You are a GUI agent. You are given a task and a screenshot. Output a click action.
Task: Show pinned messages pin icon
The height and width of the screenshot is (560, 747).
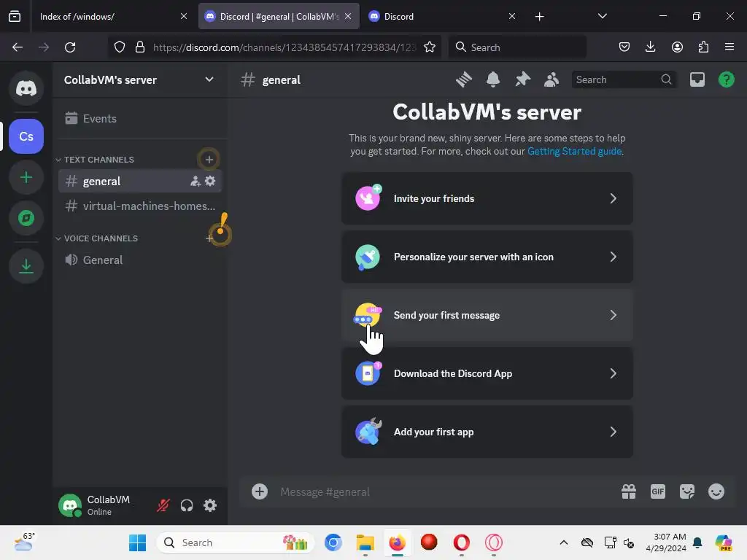[522, 79]
